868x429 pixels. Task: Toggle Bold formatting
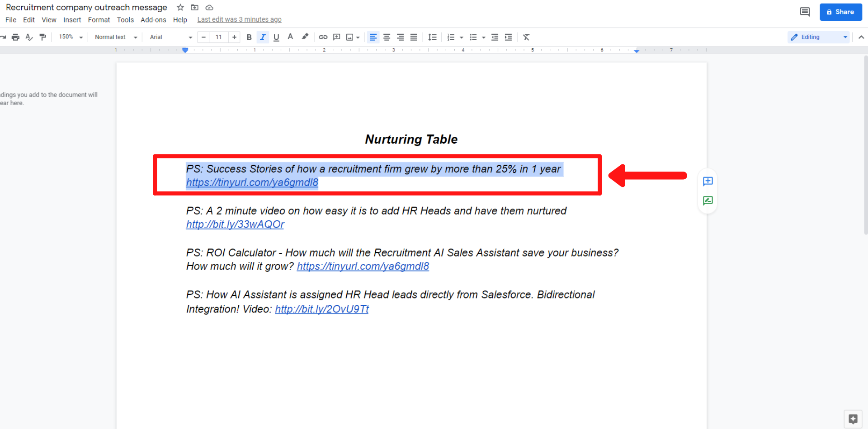249,37
